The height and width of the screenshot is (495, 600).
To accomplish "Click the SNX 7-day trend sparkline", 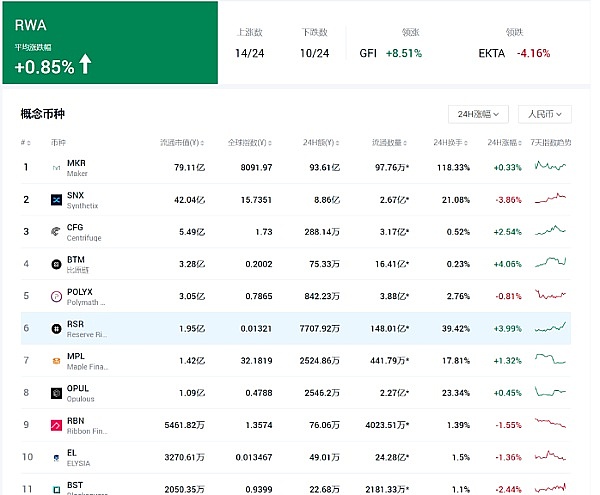I will pos(550,200).
